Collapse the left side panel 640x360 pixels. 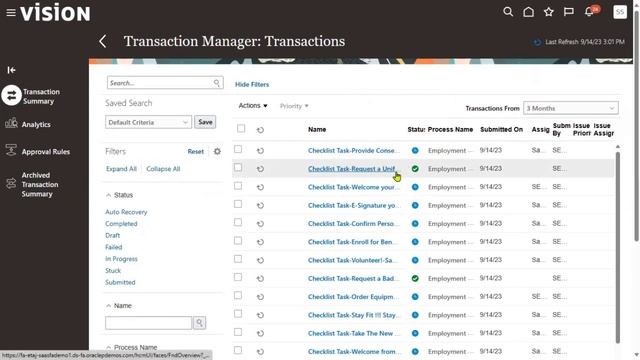[11, 70]
